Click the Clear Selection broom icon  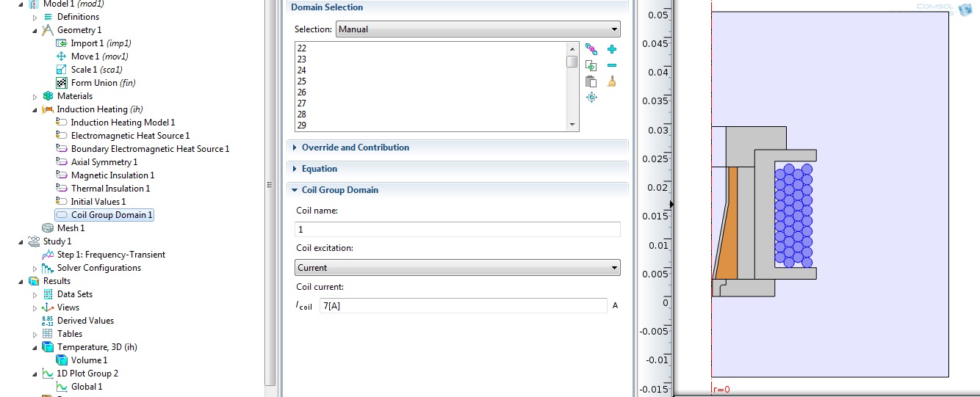tap(612, 82)
